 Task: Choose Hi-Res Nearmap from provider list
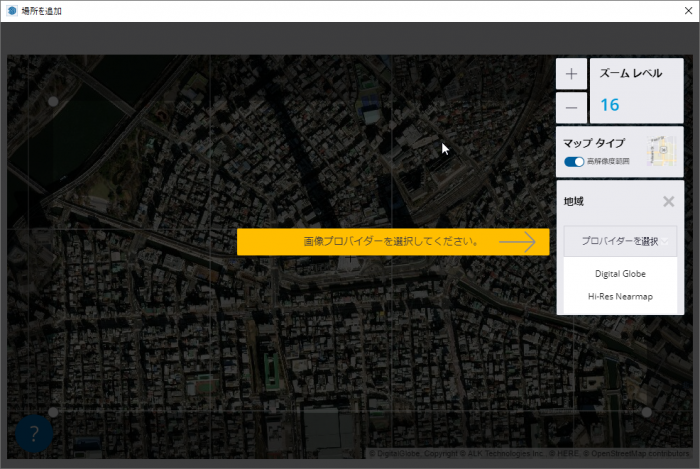[x=620, y=296]
